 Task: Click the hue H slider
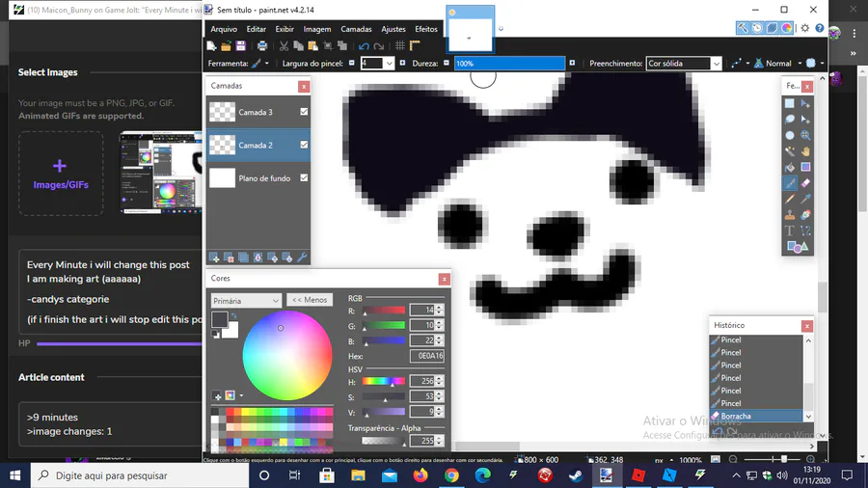[x=384, y=381]
